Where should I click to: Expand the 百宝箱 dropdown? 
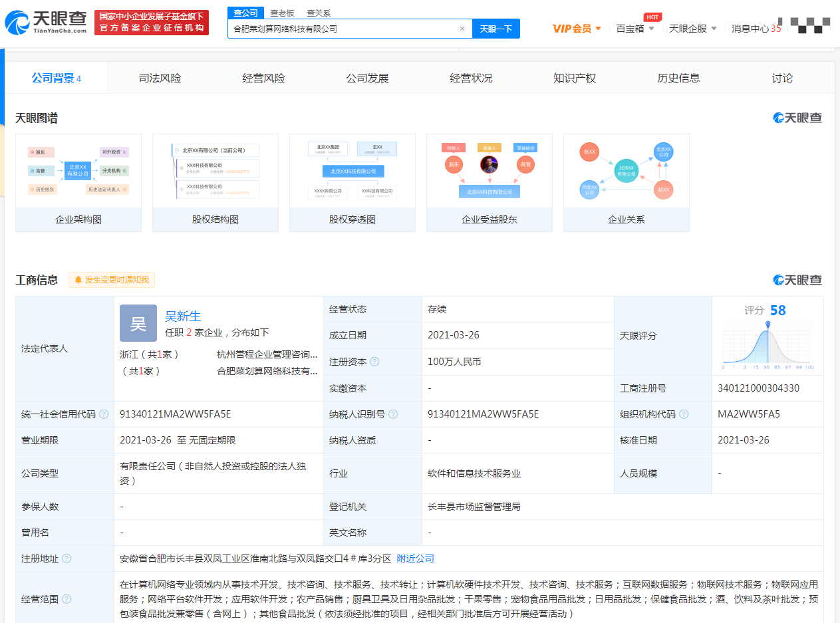(x=635, y=29)
